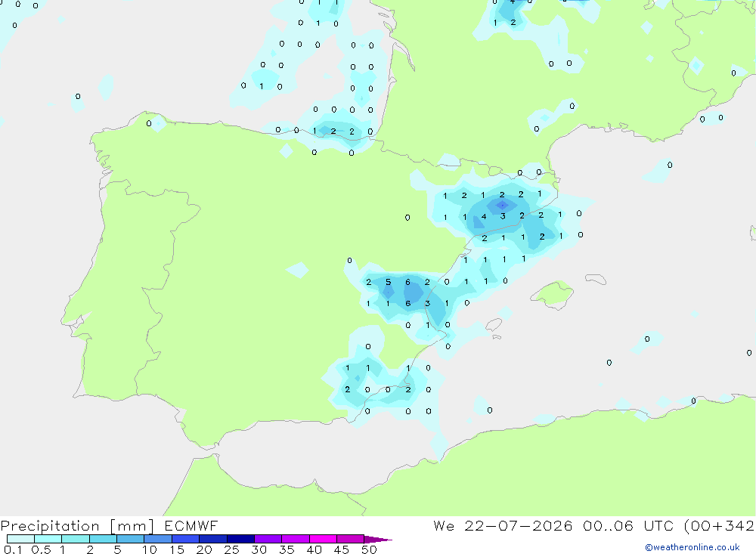Click the '0.1' legend tick label
The image size is (756, 554).
coord(13,549)
